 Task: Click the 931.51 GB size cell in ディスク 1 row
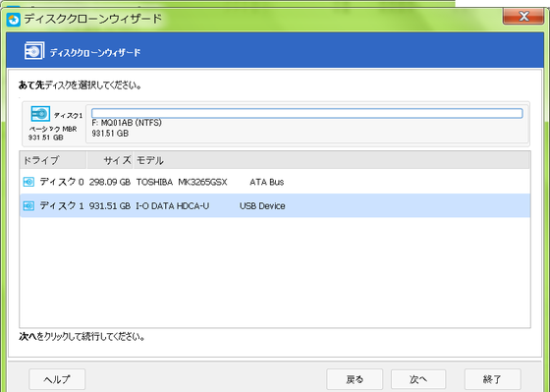click(110, 206)
